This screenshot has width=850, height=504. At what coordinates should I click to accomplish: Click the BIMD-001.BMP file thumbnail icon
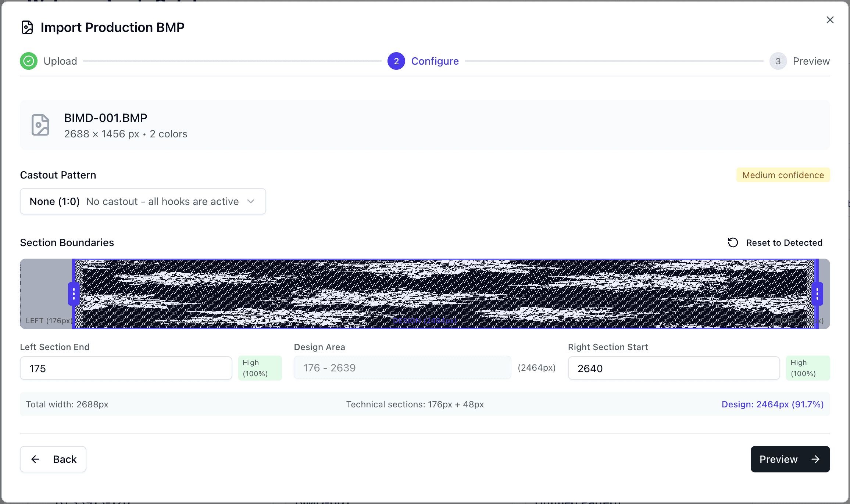coord(40,125)
